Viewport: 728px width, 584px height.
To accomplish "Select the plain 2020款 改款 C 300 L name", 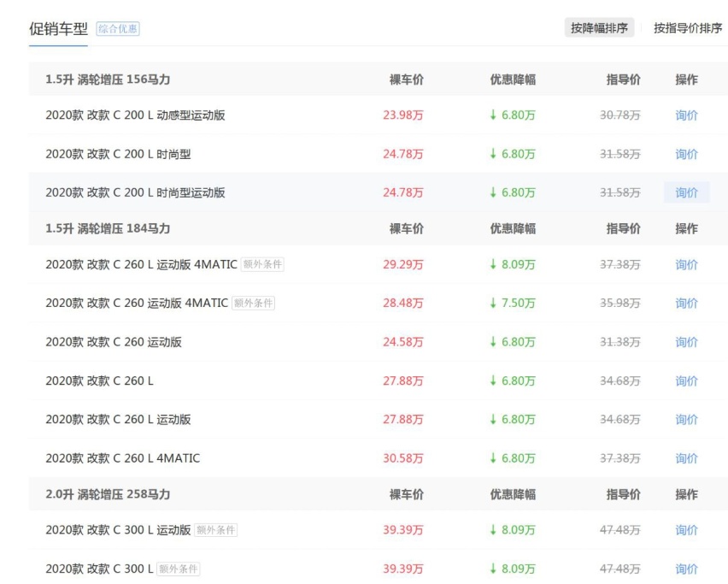I will (99, 569).
